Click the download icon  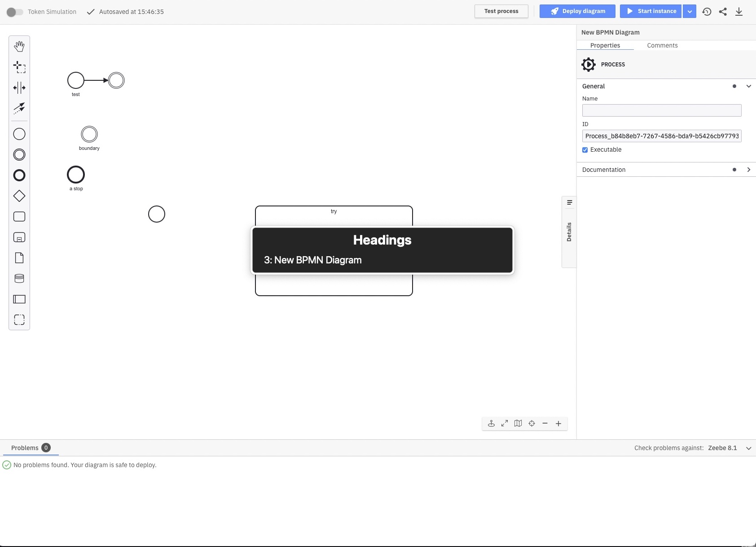(x=739, y=12)
